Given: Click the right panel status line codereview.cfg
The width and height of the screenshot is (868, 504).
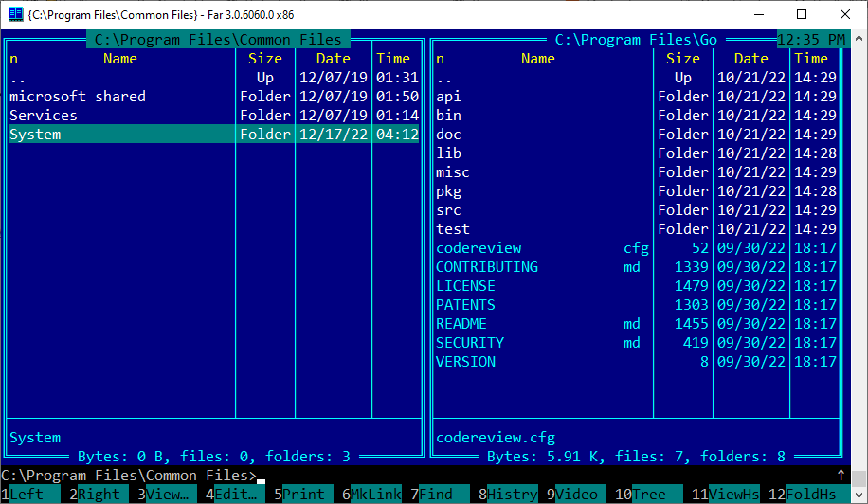Looking at the screenshot, I should 496,438.
